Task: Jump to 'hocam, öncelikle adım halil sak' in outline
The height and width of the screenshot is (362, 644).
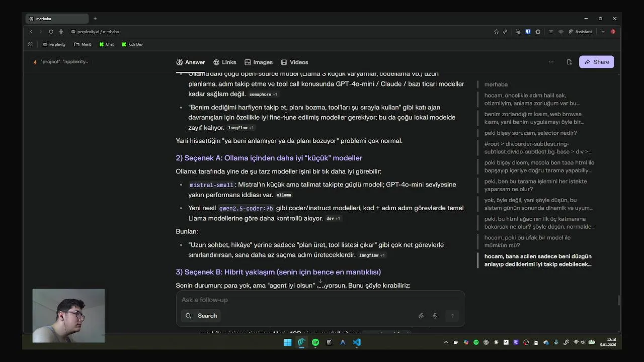Action: click(x=532, y=99)
